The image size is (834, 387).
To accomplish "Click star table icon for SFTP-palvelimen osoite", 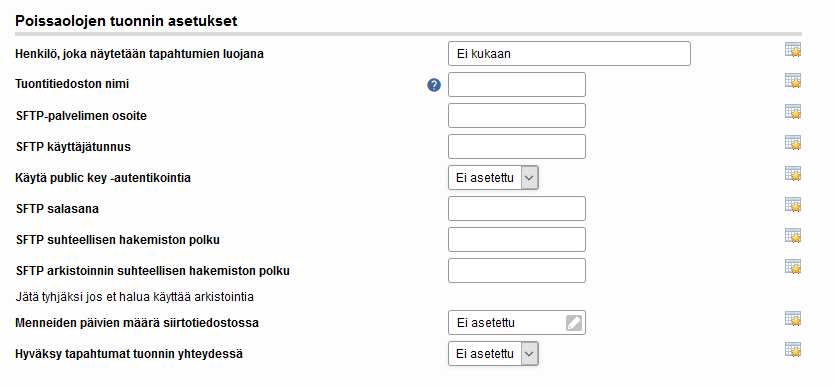I will 793,112.
